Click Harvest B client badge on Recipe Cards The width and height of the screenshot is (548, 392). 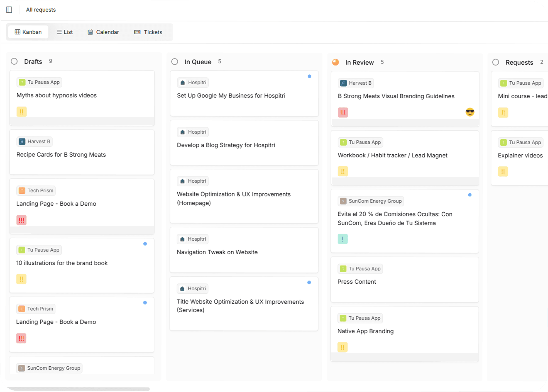coord(35,142)
